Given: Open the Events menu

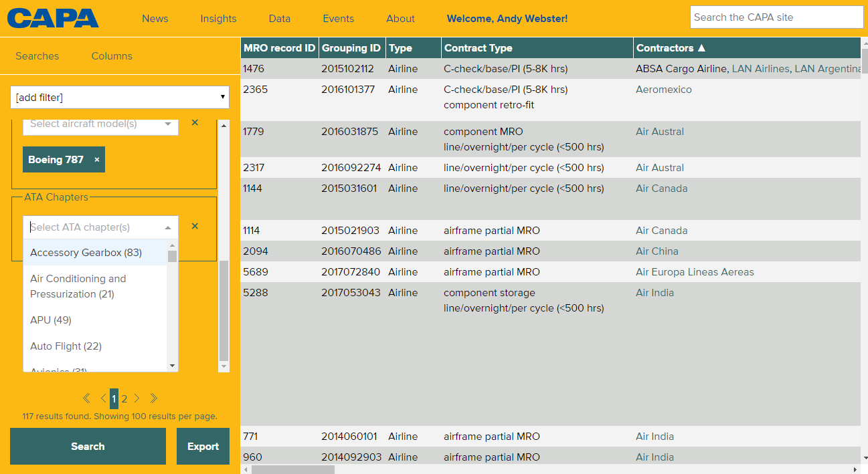Looking at the screenshot, I should tap(339, 19).
